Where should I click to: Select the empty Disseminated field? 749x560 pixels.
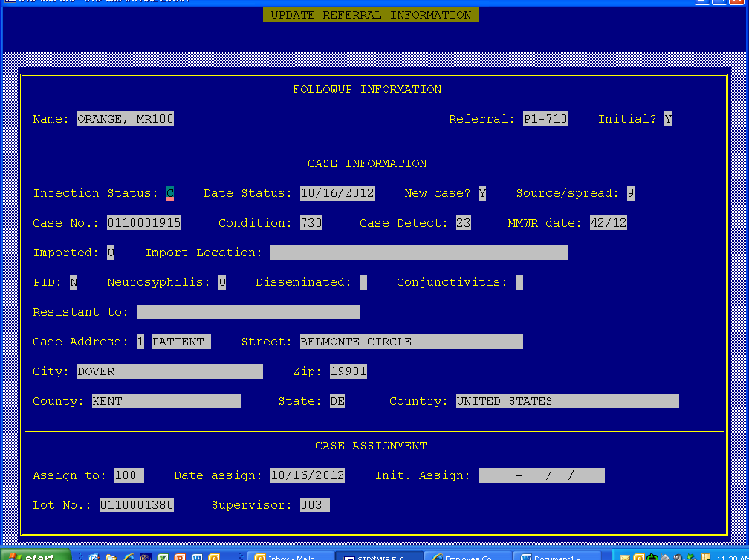[363, 282]
